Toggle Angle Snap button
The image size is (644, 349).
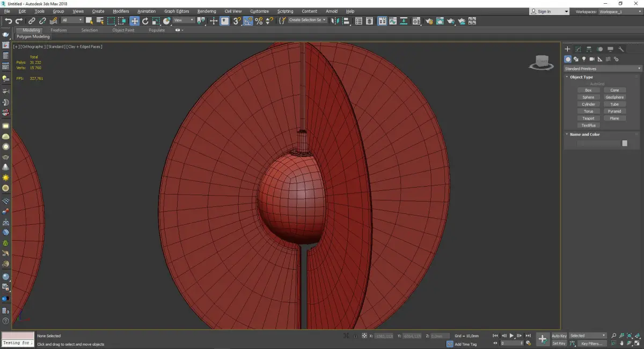coord(248,21)
